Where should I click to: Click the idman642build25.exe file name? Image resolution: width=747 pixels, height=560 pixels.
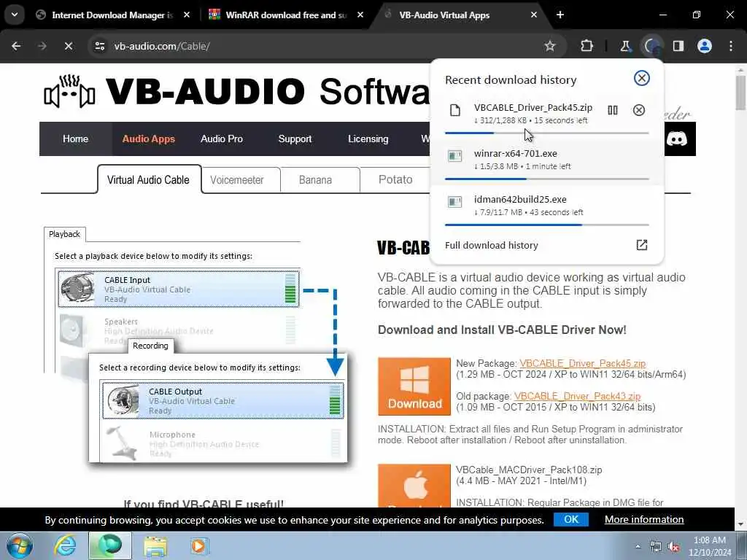[519, 199]
